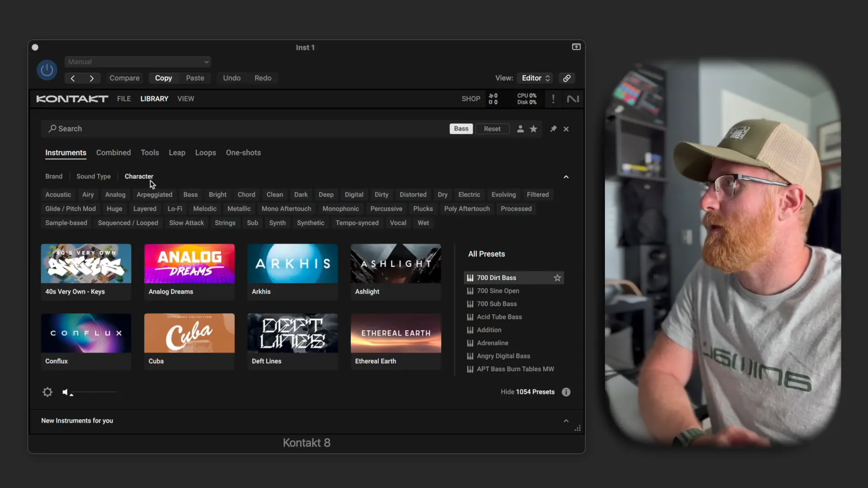
Task: Open the SHOP link
Action: [471, 99]
